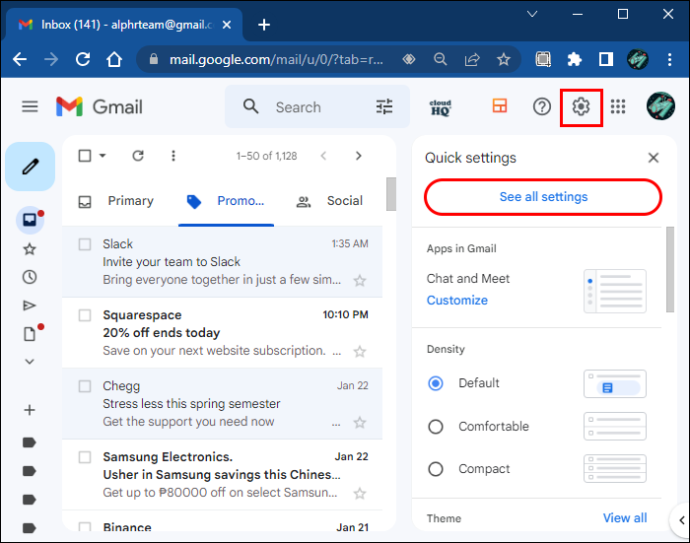Image resolution: width=690 pixels, height=543 pixels.
Task: Open the Sent arrow icon in sidebar
Action: 29,305
